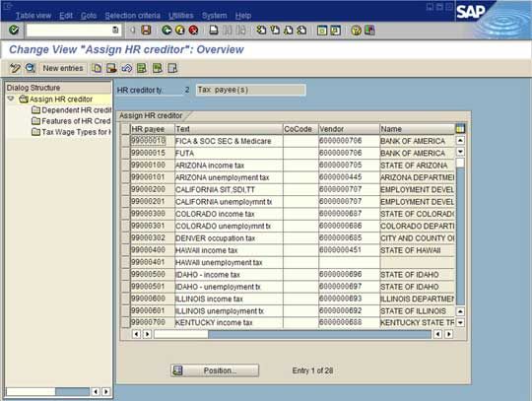532x401 pixels.
Task: Open Help via the yellow question mark icon
Action: point(356,31)
